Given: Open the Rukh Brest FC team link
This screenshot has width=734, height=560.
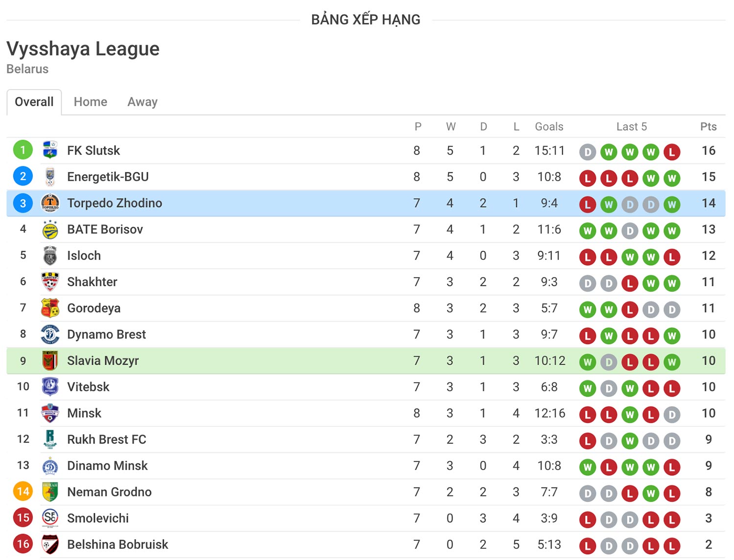Looking at the screenshot, I should [x=107, y=439].
